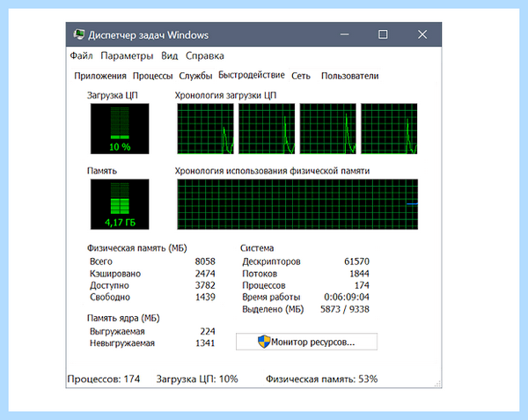
Task: Click status bar entry Процессов: 174
Action: click(x=103, y=379)
